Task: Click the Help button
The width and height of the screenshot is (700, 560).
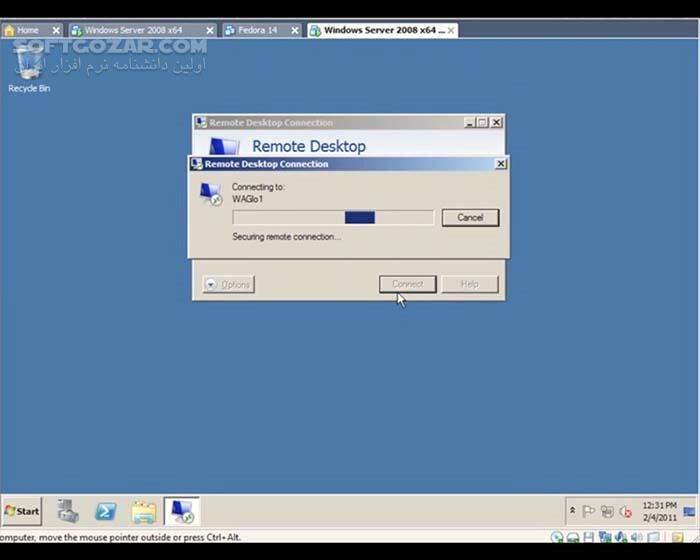Action: [x=469, y=284]
